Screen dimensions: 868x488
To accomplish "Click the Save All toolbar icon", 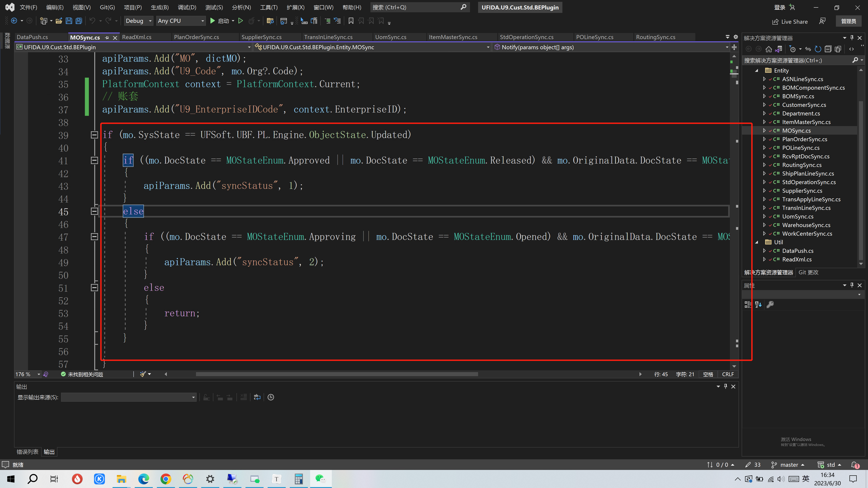I will (78, 21).
